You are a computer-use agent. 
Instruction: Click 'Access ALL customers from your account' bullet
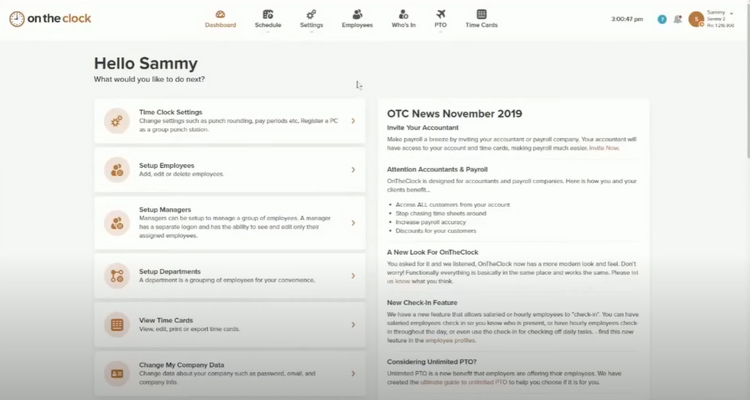pyautogui.click(x=452, y=205)
